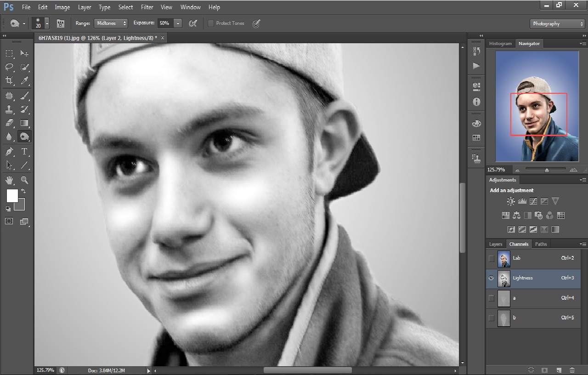
Task: Open the Image menu
Action: coord(62,7)
